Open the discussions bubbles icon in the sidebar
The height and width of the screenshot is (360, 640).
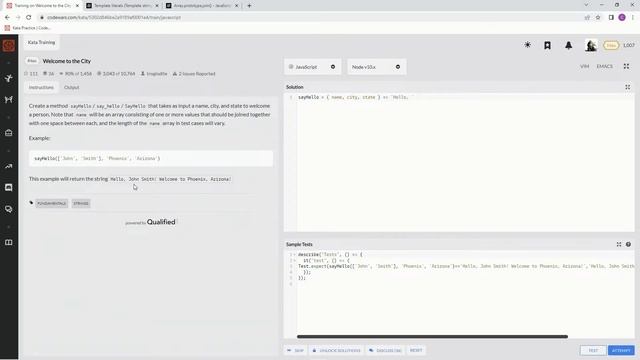click(x=9, y=209)
